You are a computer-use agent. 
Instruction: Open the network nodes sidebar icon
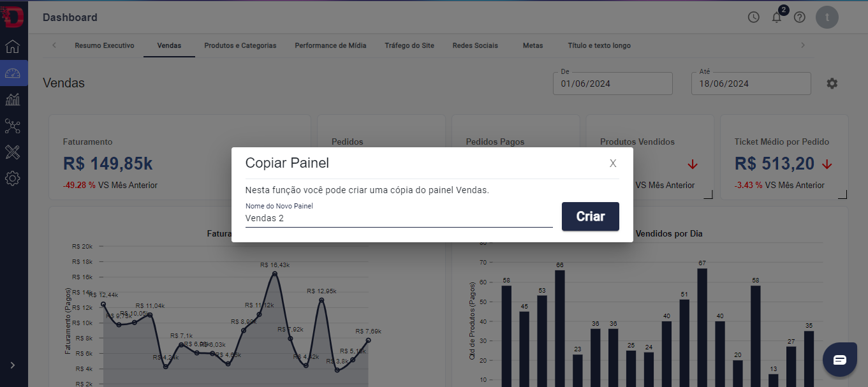13,126
